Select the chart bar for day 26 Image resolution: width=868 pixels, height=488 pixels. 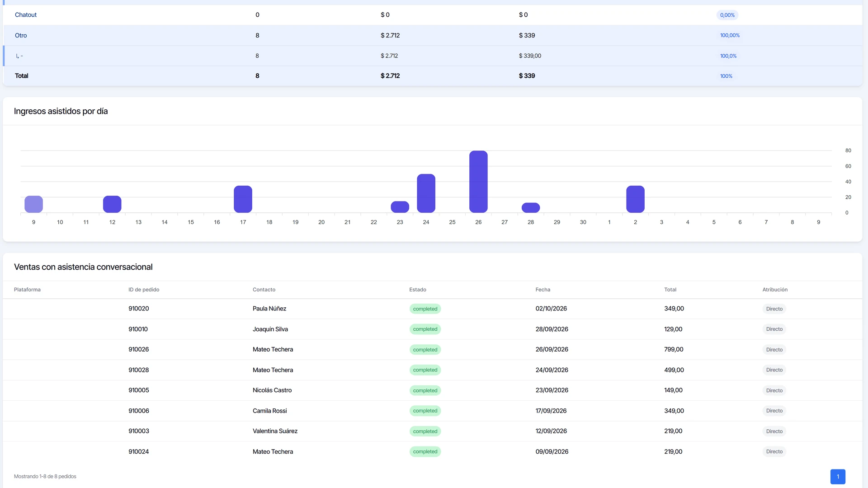478,182
